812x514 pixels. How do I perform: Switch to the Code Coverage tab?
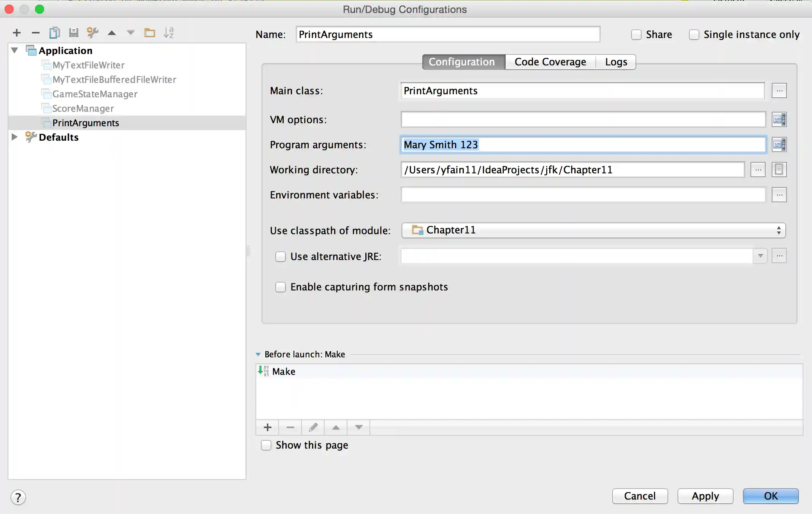(550, 62)
